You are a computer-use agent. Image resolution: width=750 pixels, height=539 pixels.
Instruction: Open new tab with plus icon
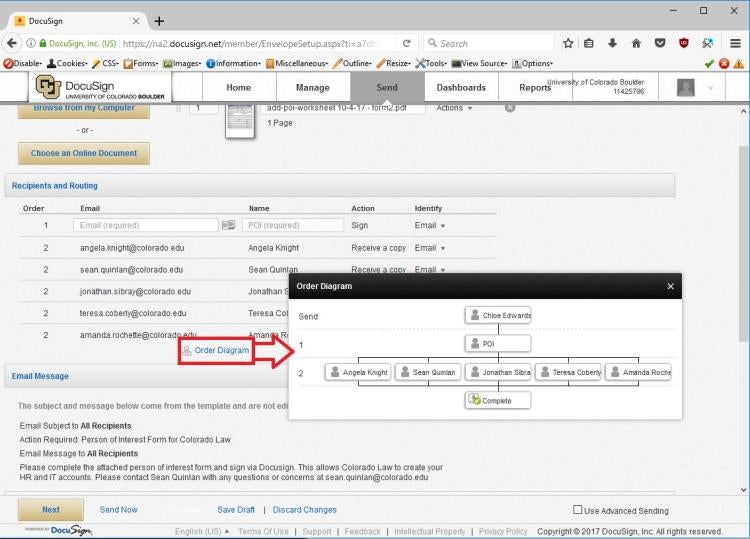(159, 21)
